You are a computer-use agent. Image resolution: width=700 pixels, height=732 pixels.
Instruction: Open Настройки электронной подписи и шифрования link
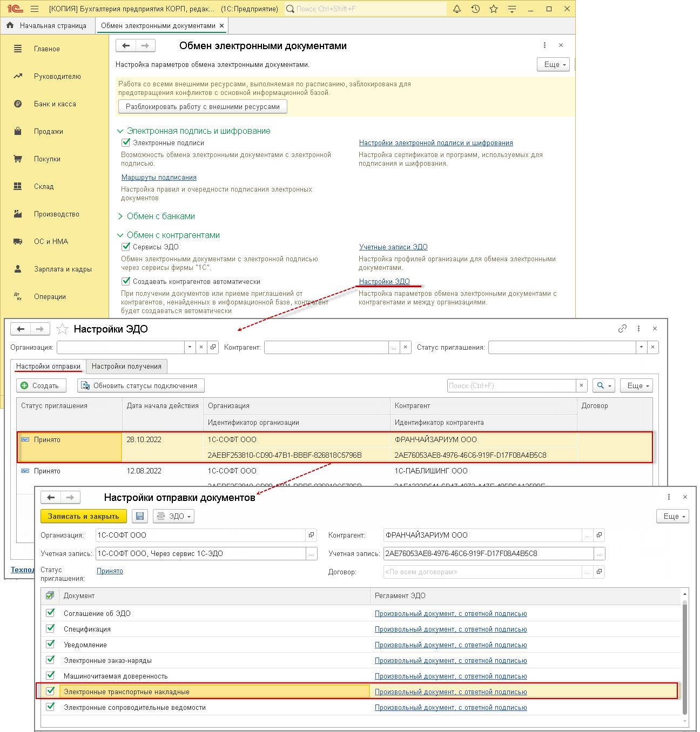436,143
